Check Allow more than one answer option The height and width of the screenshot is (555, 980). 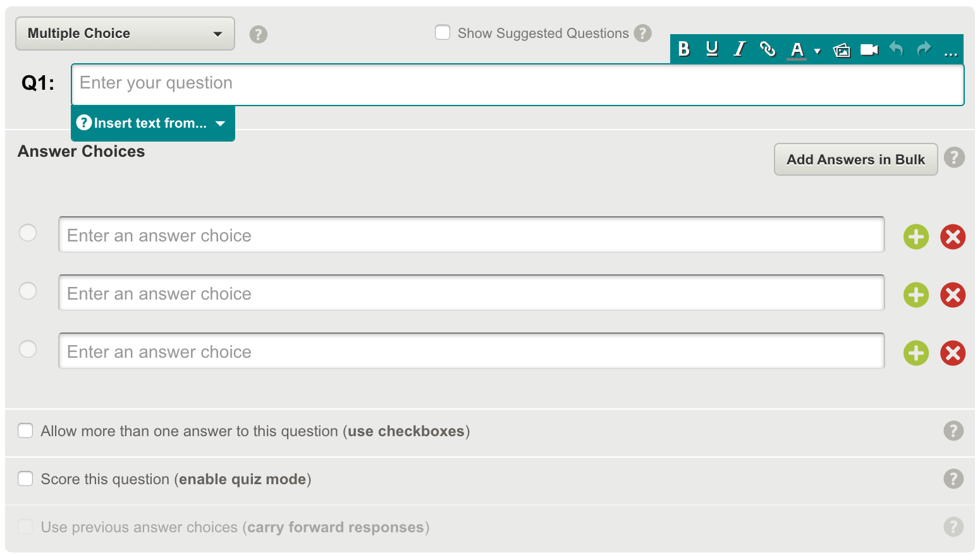click(25, 430)
